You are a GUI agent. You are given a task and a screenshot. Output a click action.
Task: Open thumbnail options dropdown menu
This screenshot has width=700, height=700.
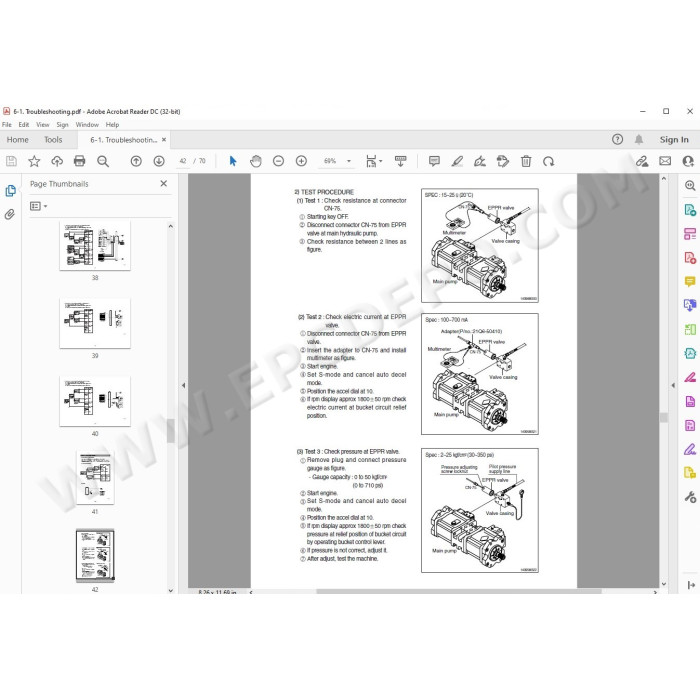pos(38,206)
